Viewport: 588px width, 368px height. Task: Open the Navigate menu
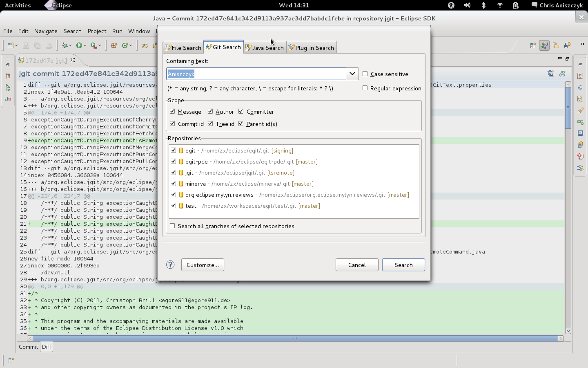[x=46, y=31]
